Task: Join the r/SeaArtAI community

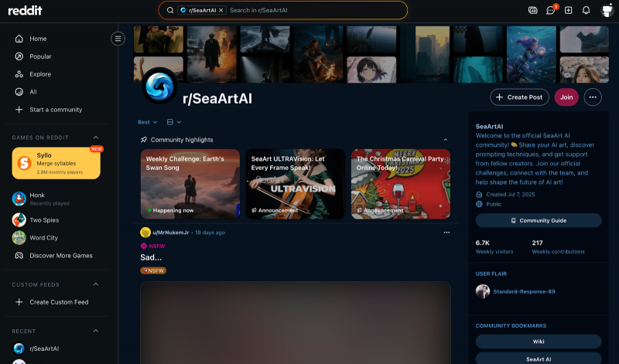Action: (566, 97)
